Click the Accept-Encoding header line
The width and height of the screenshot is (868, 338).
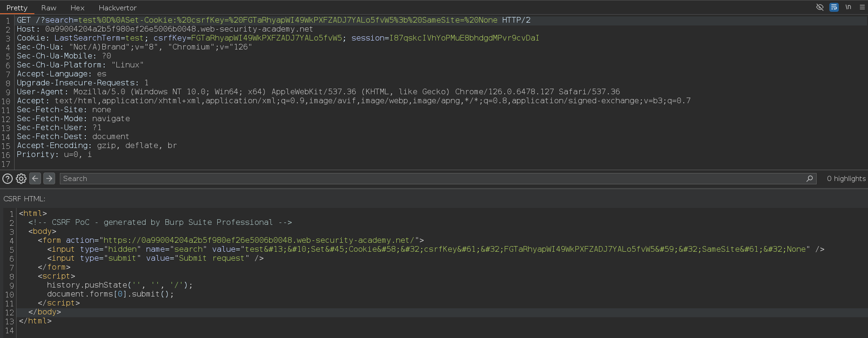point(97,146)
